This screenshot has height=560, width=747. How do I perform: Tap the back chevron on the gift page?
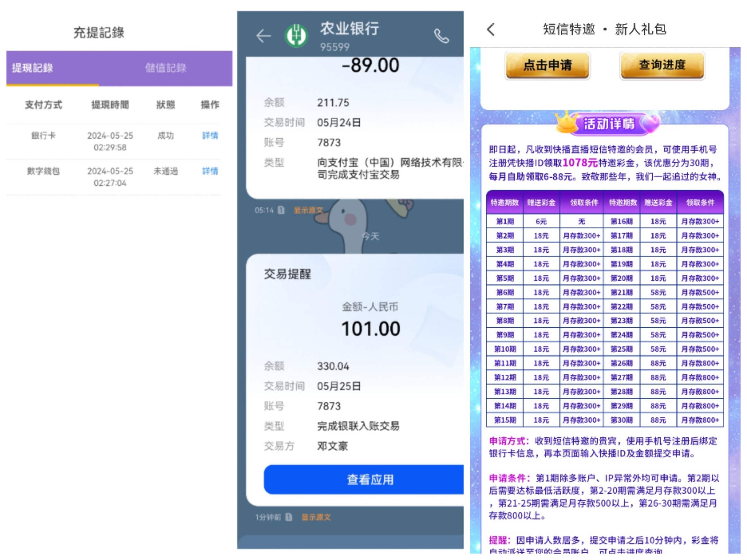pyautogui.click(x=491, y=30)
